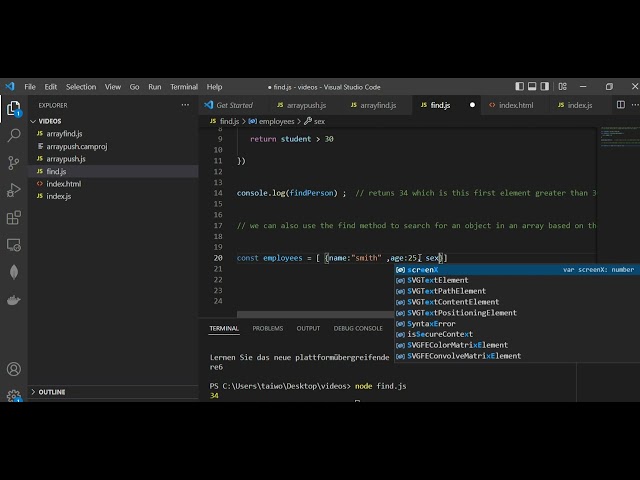The image size is (640, 480).
Task: Toggle bottom panel layout button
Action: [532, 87]
